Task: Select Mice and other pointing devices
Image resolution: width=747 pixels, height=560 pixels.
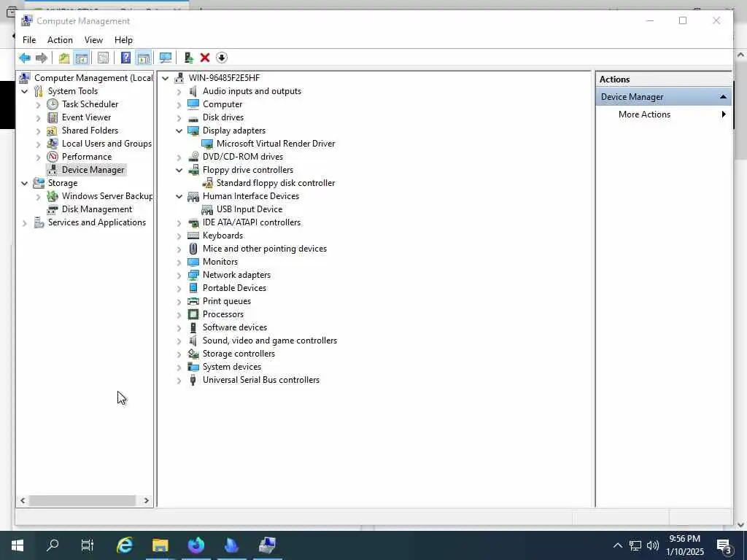Action: (265, 249)
